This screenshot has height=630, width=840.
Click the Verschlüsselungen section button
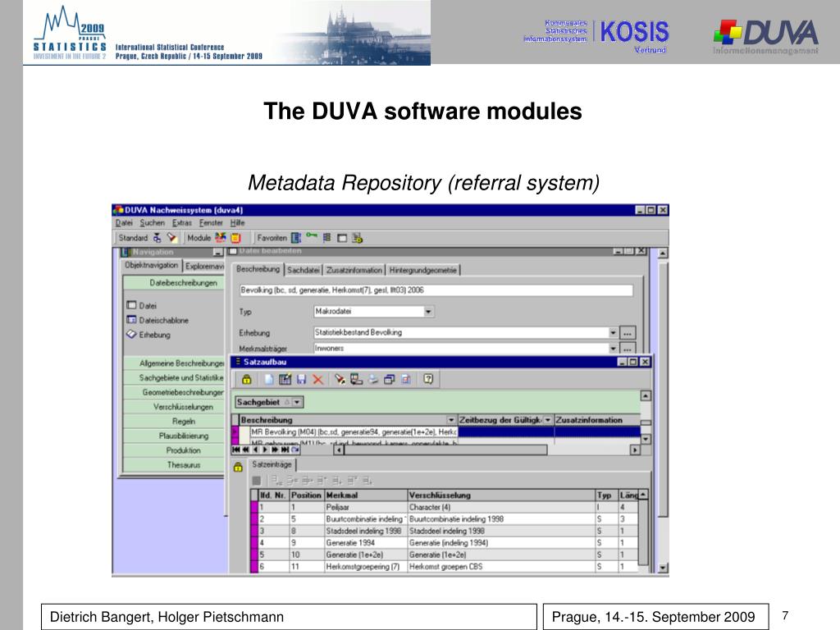173,407
